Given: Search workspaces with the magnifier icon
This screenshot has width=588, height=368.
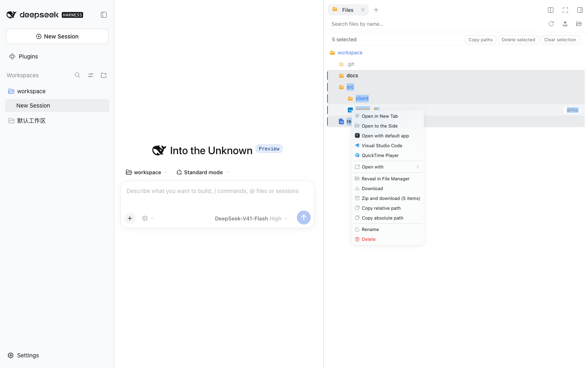Looking at the screenshot, I should (x=78, y=75).
